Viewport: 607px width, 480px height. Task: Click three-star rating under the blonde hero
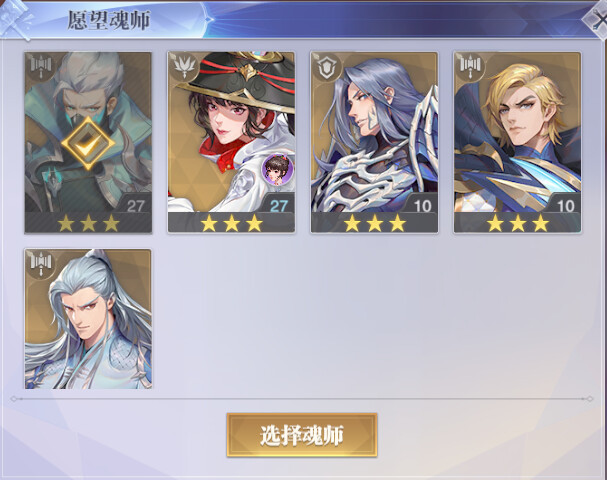tap(518, 223)
